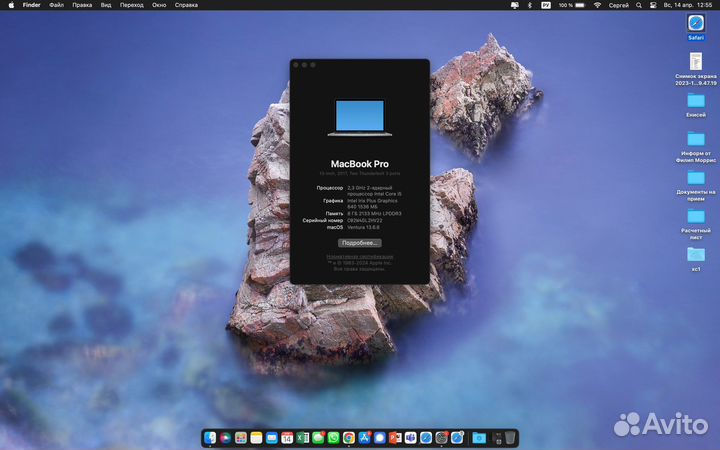Open the regulatory certification link in About window
Viewport: 720px width, 450px height.
[360, 257]
